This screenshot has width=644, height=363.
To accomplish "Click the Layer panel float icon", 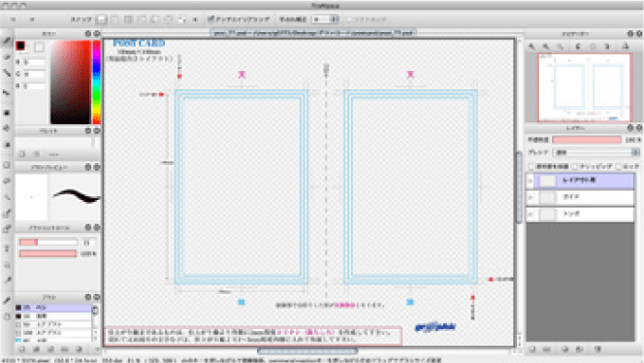I will [x=630, y=128].
